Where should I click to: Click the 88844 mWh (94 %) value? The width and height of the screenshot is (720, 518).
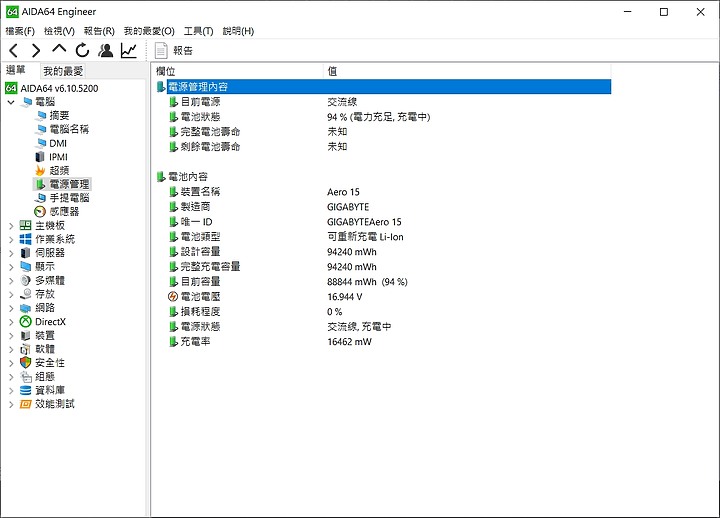coord(367,282)
